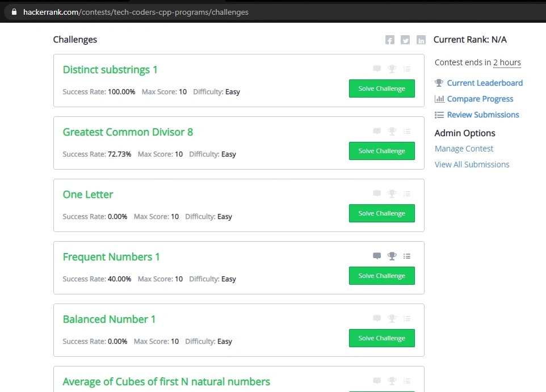Open Review Submissions link
Image resolution: width=546 pixels, height=392 pixels.
(x=483, y=115)
